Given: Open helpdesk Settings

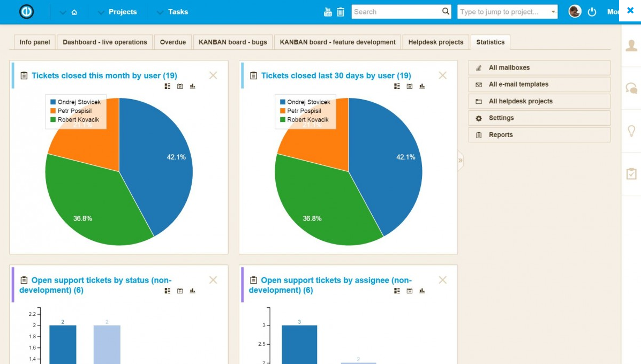Looking at the screenshot, I should coord(539,118).
